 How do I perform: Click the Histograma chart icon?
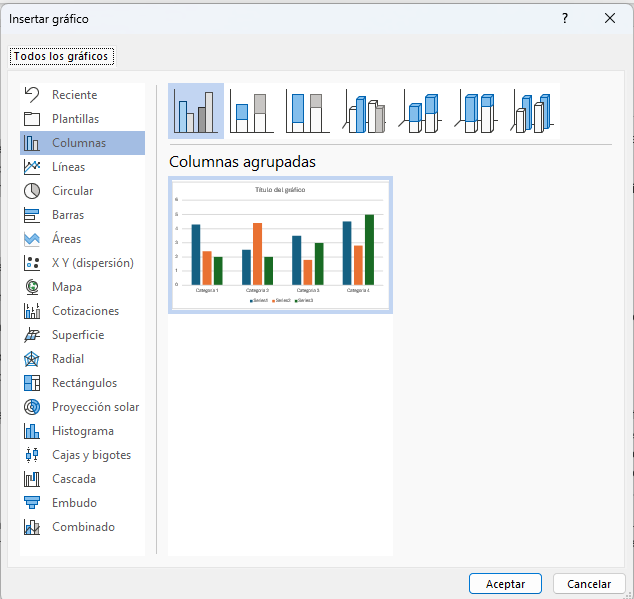pyautogui.click(x=32, y=431)
